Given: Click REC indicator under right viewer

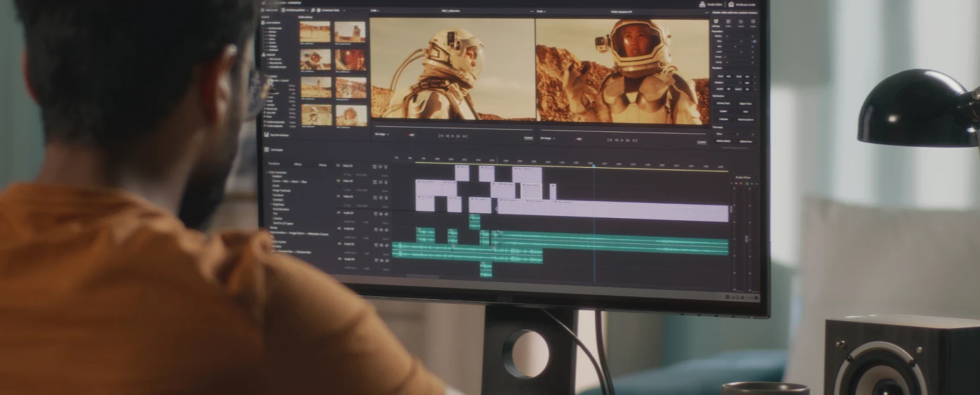Looking at the screenshot, I should [578, 139].
